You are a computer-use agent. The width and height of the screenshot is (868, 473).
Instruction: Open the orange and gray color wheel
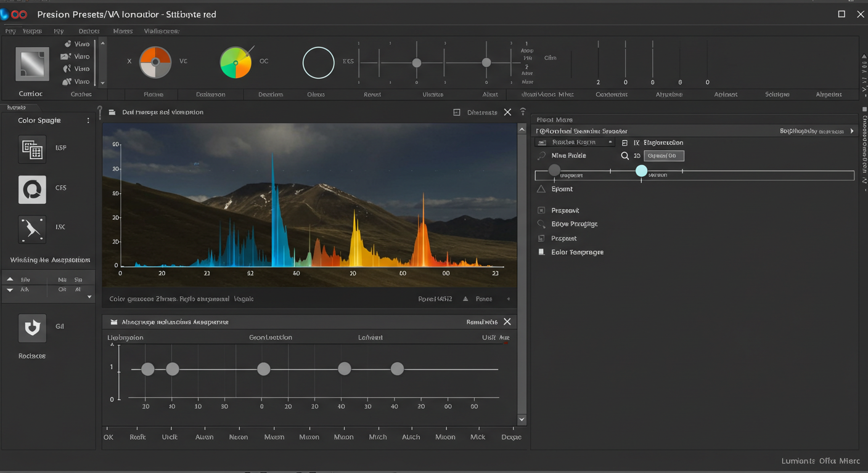(155, 62)
